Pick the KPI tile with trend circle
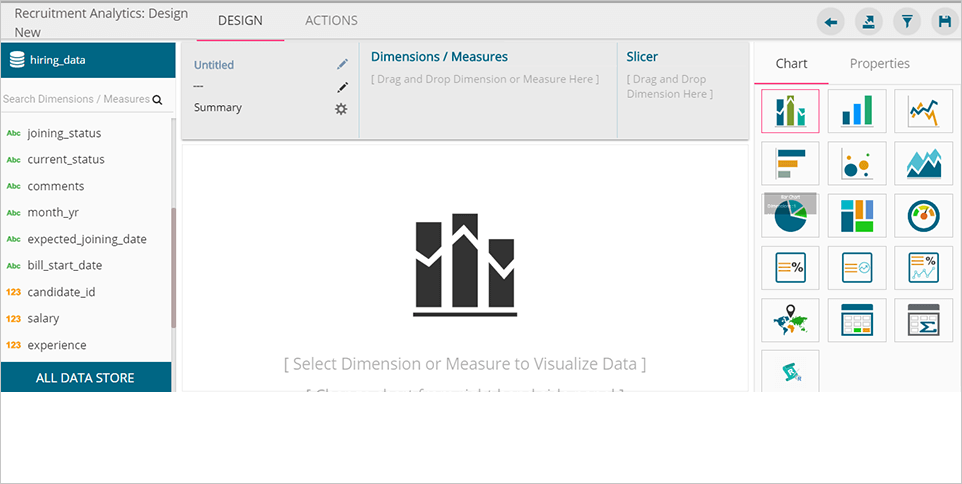The image size is (962, 484). pyautogui.click(x=857, y=267)
